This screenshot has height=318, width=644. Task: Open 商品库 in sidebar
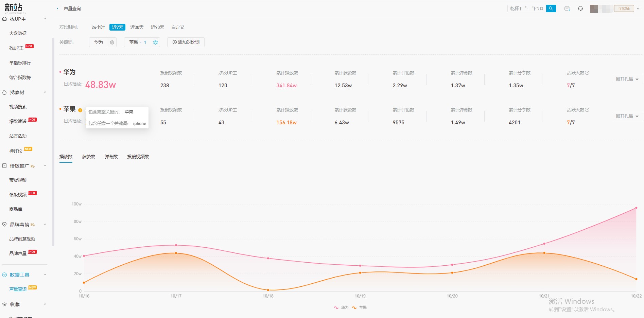[x=16, y=209]
